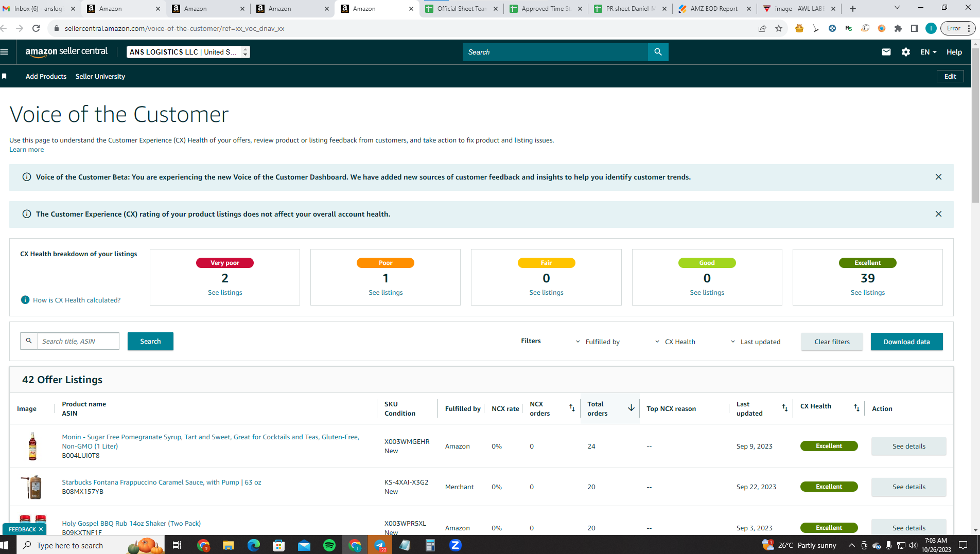The image size is (980, 554).
Task: Dismiss the CX rating account health banner
Action: click(938, 214)
